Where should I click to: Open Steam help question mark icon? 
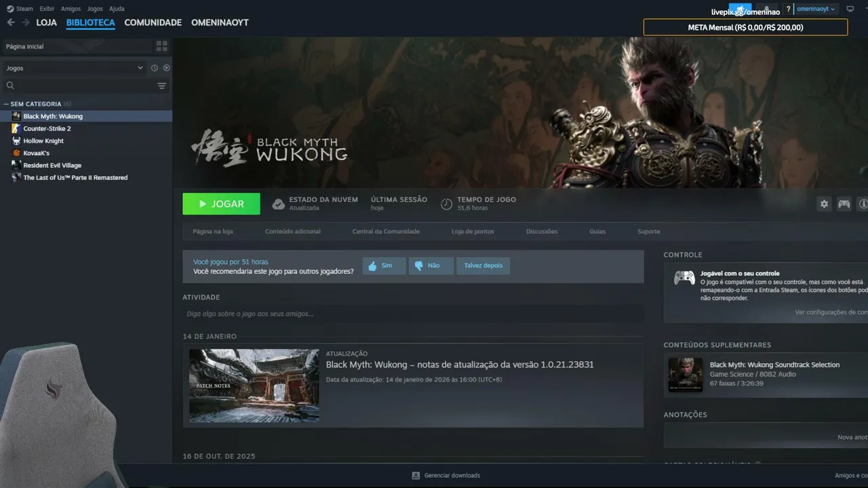pos(788,9)
